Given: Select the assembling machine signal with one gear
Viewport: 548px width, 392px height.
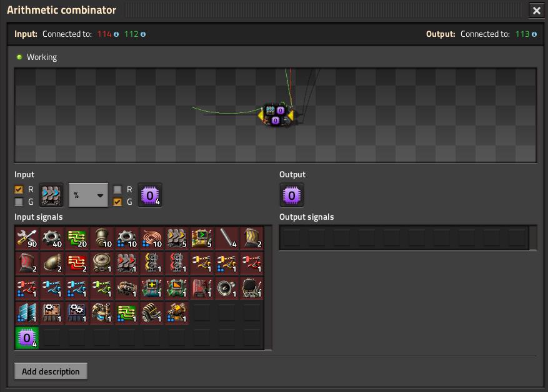Looking at the screenshot, I should click(x=52, y=313).
